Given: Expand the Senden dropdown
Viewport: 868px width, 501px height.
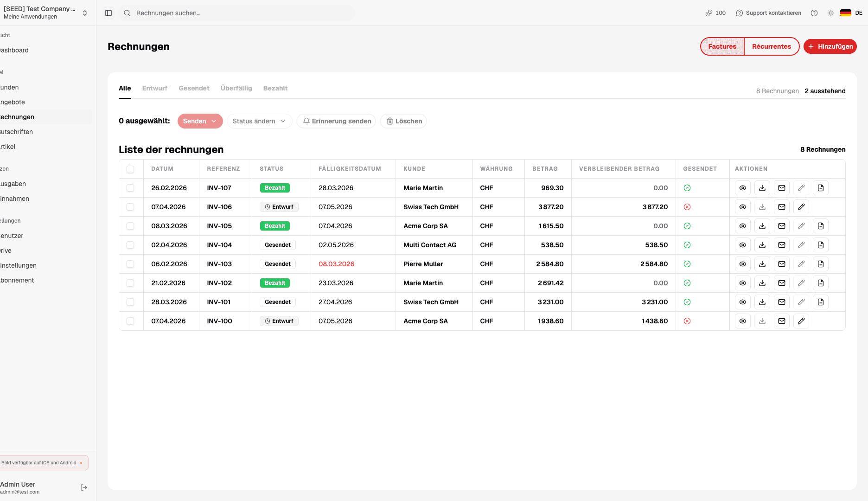Looking at the screenshot, I should pyautogui.click(x=200, y=121).
